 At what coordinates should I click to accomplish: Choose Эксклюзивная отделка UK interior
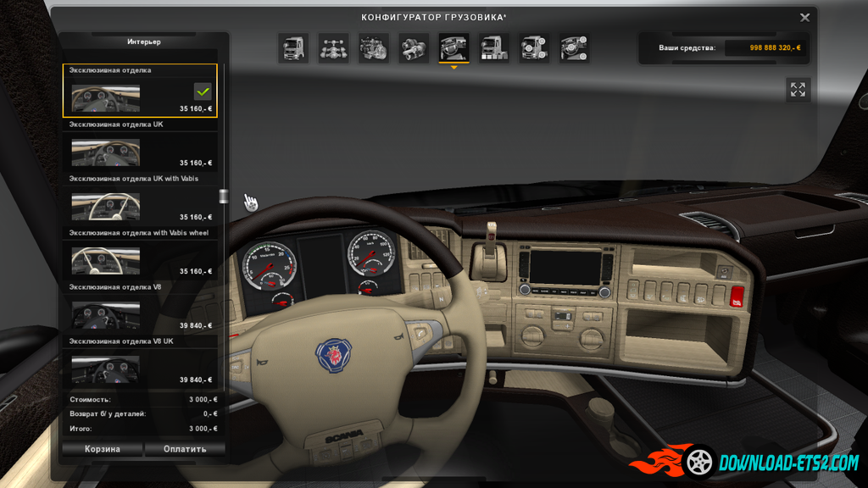(140, 146)
